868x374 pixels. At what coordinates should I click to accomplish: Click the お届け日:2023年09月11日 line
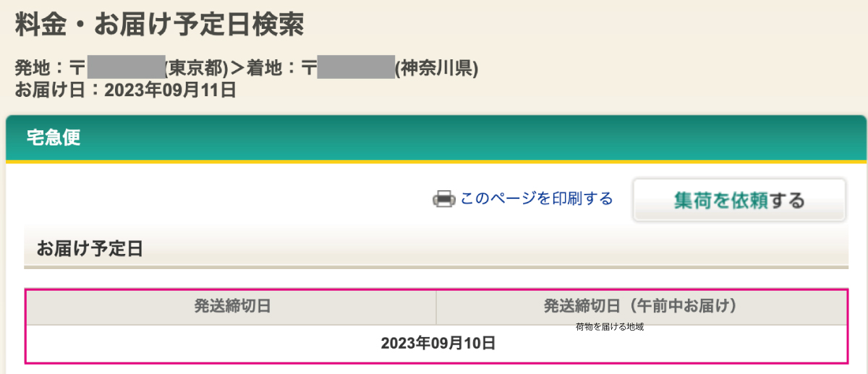[125, 90]
